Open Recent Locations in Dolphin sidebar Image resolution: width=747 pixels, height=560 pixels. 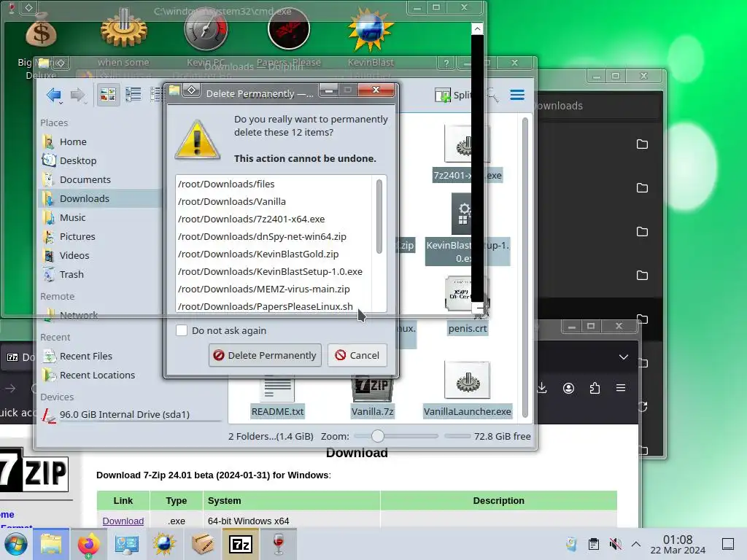pos(97,376)
